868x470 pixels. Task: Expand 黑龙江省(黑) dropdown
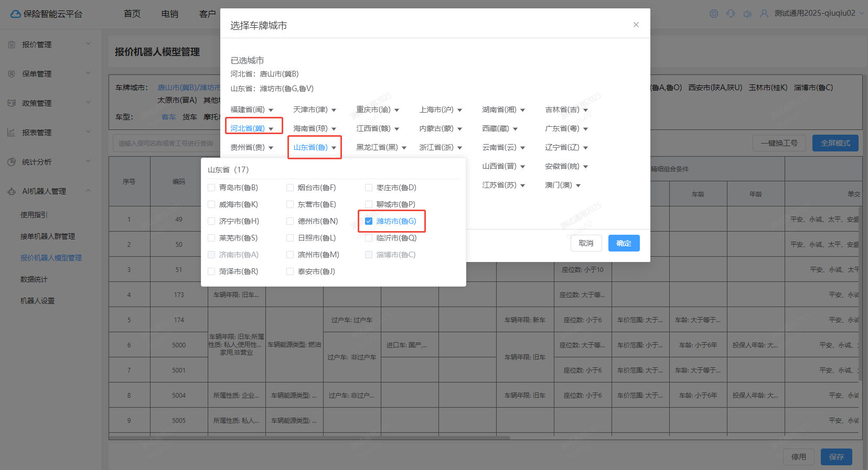pos(381,147)
